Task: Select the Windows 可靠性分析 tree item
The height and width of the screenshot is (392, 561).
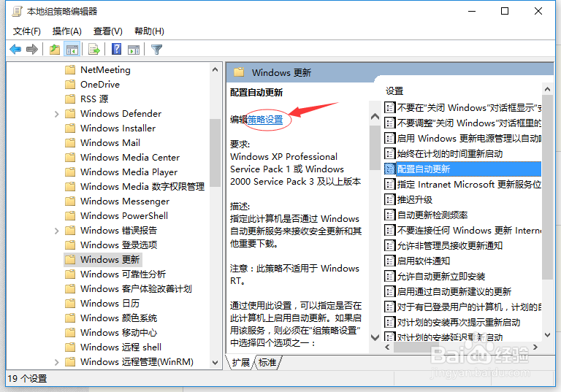Action: [123, 274]
